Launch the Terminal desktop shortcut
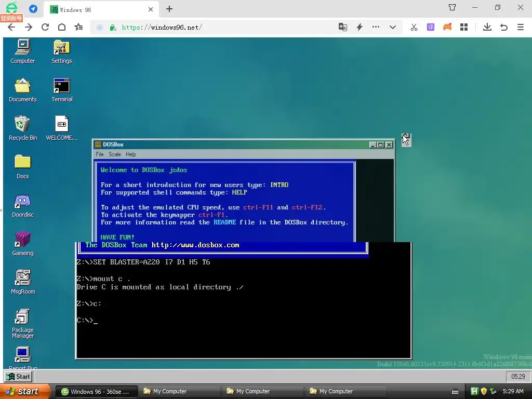Image resolution: width=532 pixels, height=399 pixels. pos(62,90)
